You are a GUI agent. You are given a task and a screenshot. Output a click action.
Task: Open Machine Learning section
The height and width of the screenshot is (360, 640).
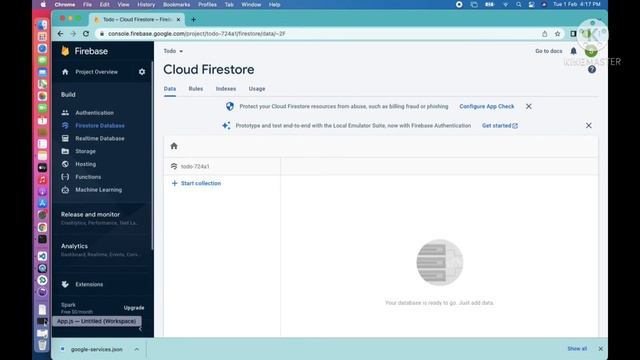pyautogui.click(x=98, y=190)
